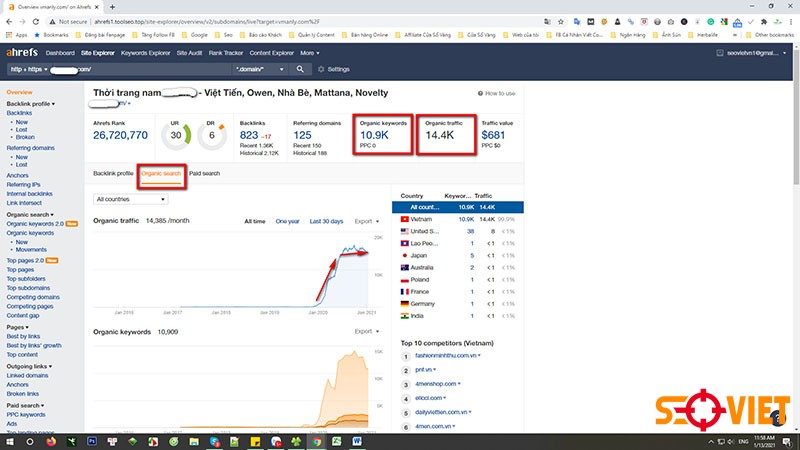The height and width of the screenshot is (450, 800).
Task: Click the Windows Start button
Action: pos(9,440)
